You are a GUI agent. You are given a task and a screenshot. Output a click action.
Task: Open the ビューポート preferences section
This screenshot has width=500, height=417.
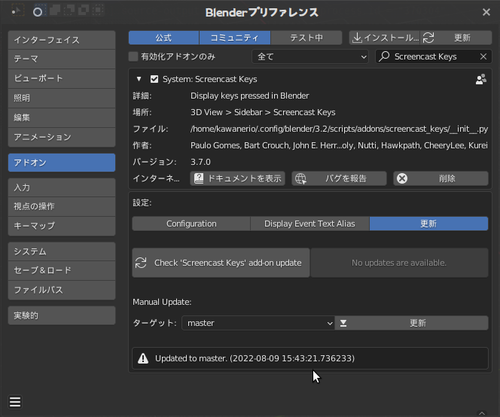point(62,78)
